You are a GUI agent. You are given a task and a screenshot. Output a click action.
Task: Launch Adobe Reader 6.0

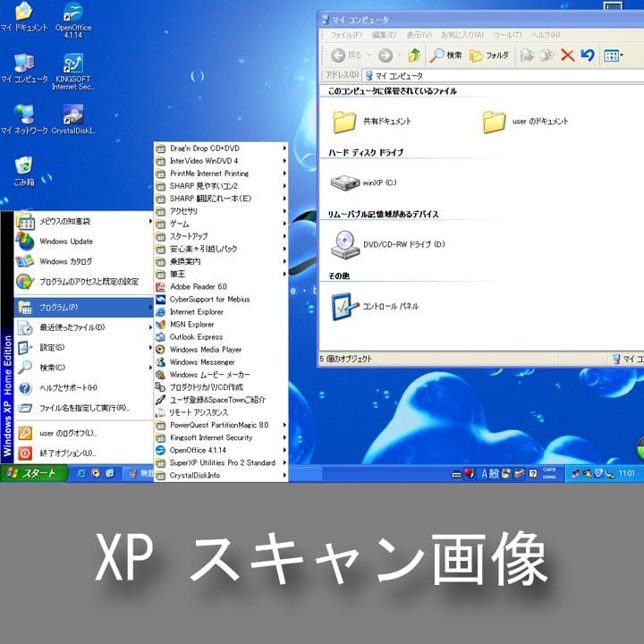[221, 287]
